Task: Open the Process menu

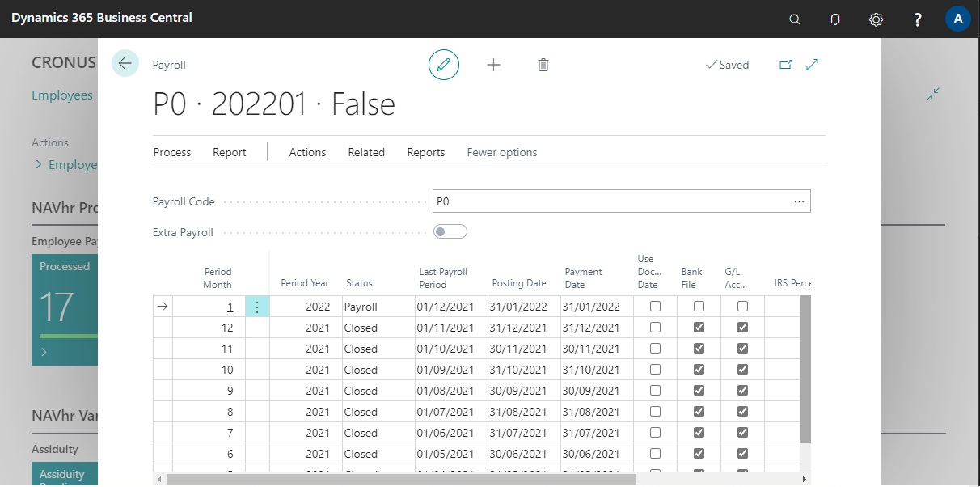Action: 172,152
